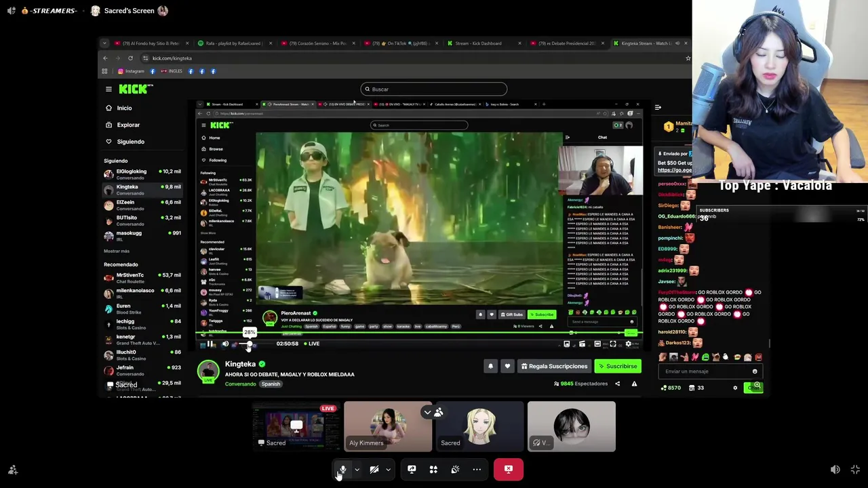This screenshot has height=488, width=868.
Task: Open kenetgr recommended channel
Action: (142, 340)
